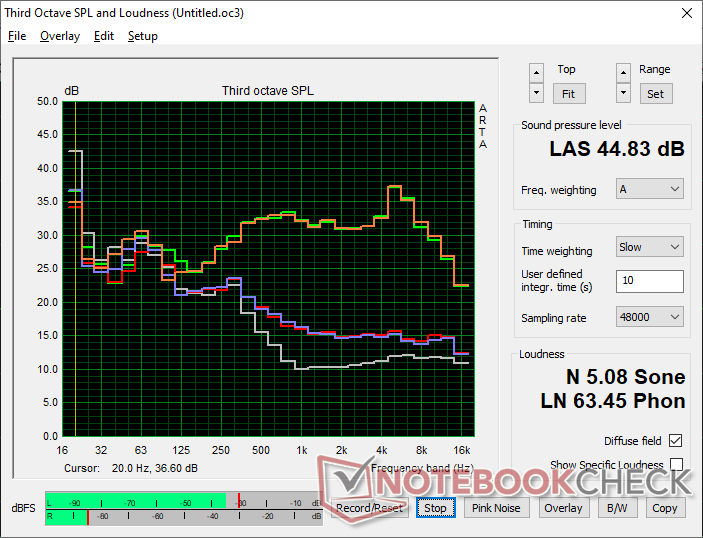
Task: Click the 16k frequency axis label
Action: point(462,450)
